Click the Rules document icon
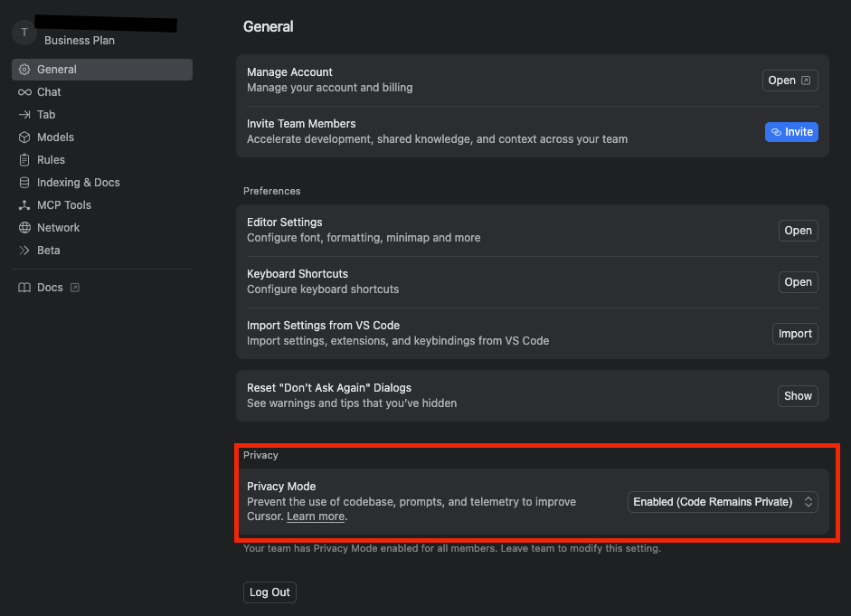 (x=24, y=160)
